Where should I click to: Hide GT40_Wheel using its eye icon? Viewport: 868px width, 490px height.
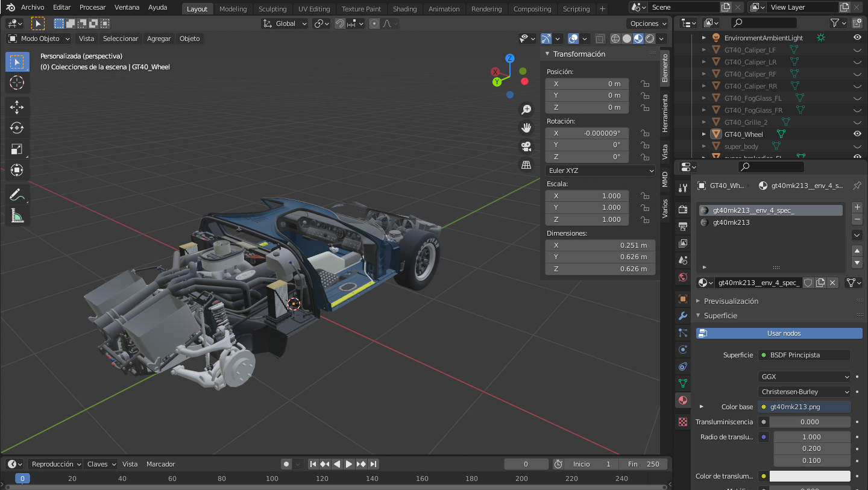tap(857, 134)
